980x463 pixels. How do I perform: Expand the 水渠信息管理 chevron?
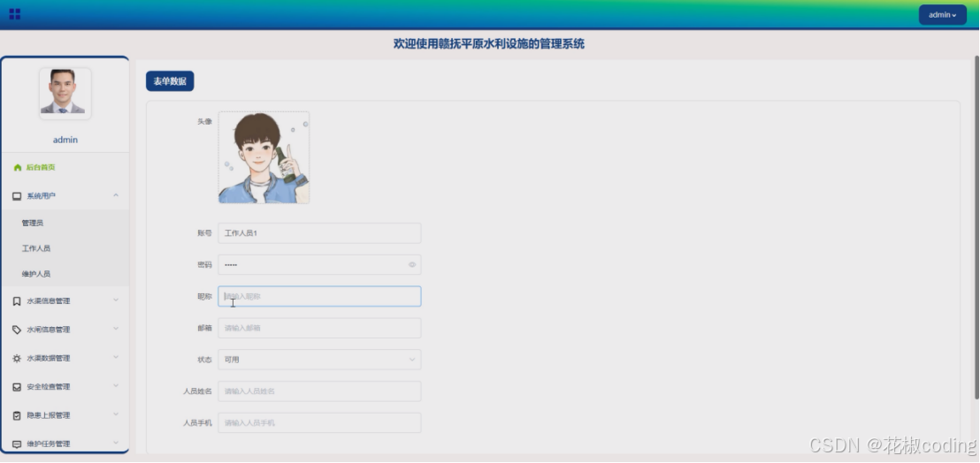[116, 300]
